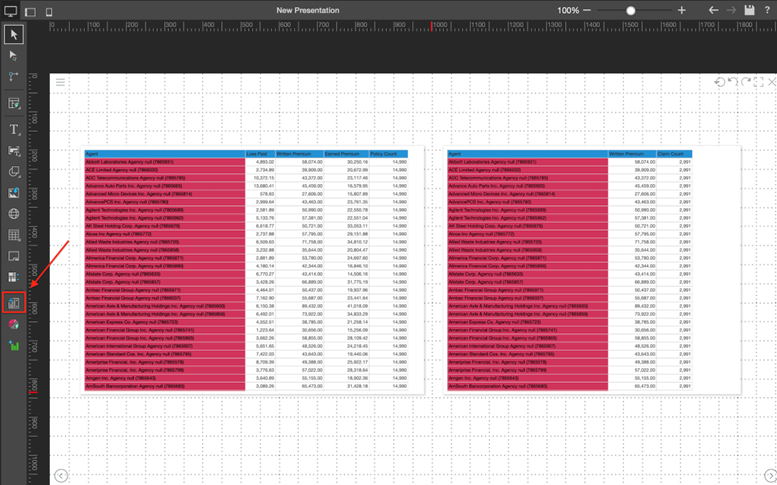Screen dimensions: 777x485
Task: Click the Agent header in the Claim Count table
Action: coord(527,154)
